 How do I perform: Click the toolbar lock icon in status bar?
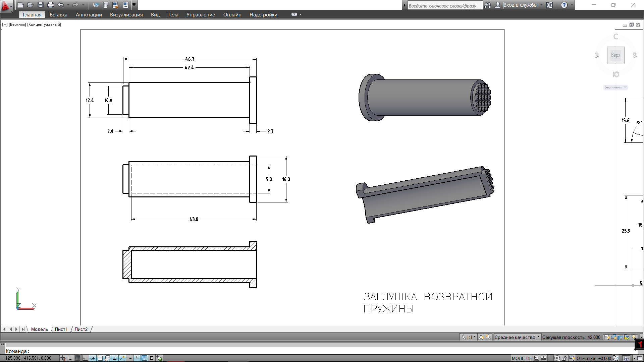(565, 358)
